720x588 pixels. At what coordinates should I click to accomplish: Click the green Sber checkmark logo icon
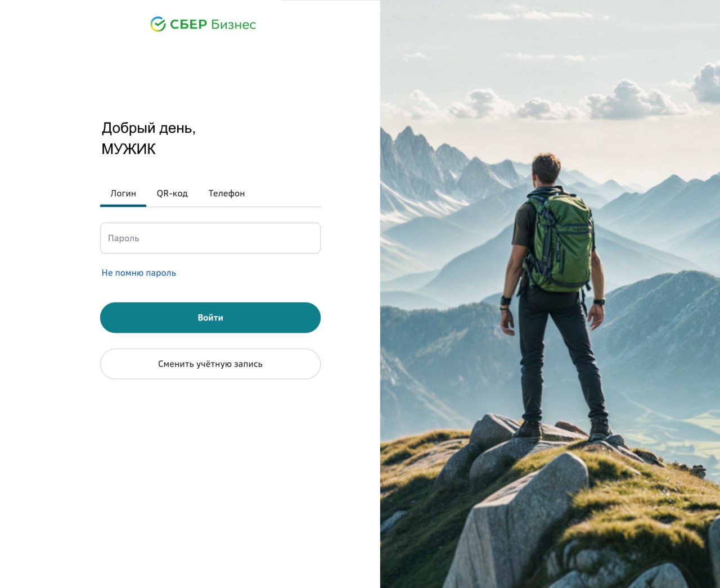[x=158, y=24]
